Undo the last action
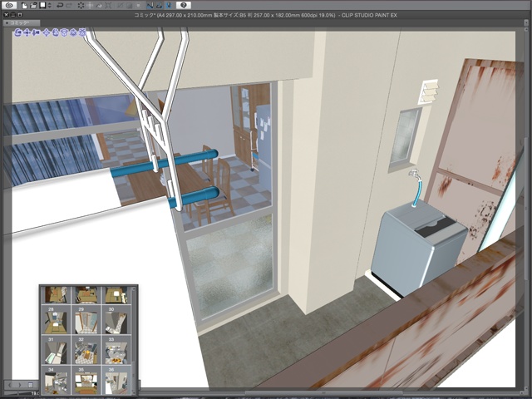This screenshot has width=532, height=399. tap(60, 5)
